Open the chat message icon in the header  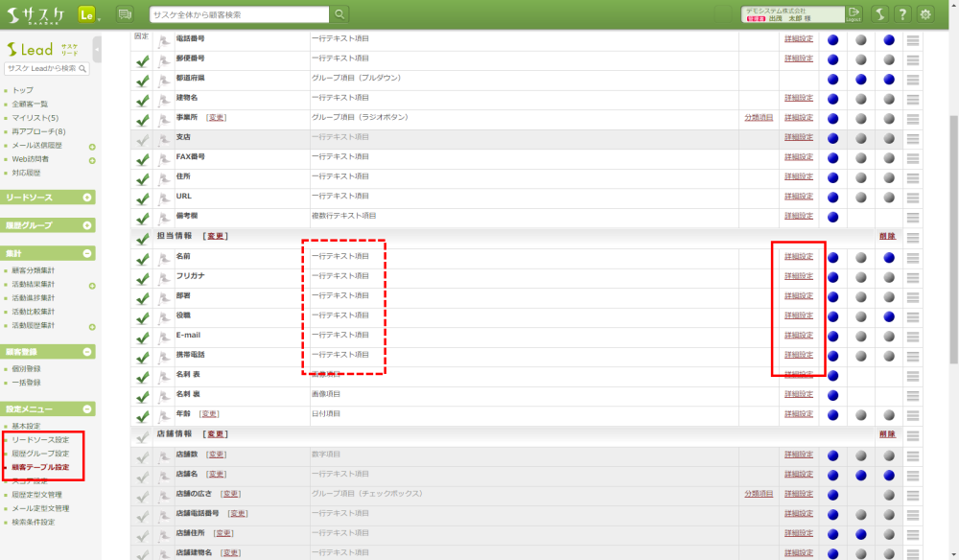[x=125, y=14]
